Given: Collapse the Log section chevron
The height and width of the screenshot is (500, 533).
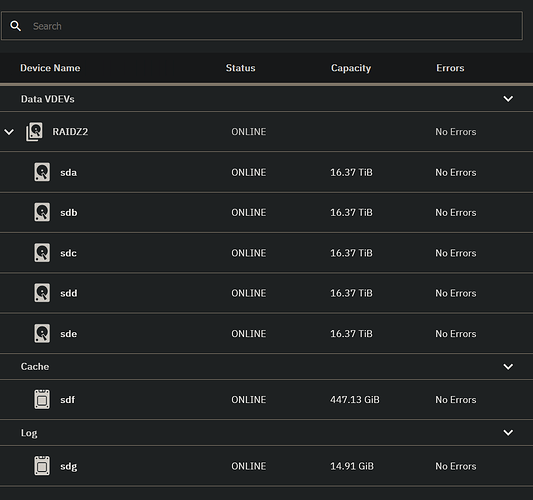Looking at the screenshot, I should 508,432.
